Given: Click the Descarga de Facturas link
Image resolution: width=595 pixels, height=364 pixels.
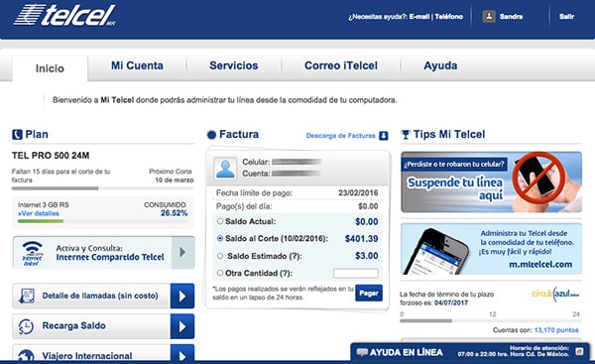Looking at the screenshot, I should pos(340,136).
